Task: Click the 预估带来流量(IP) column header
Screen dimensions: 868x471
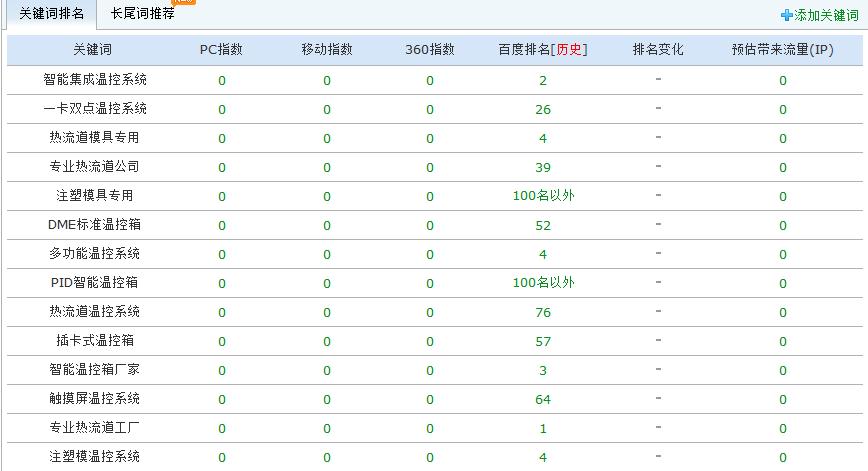Action: (783, 49)
